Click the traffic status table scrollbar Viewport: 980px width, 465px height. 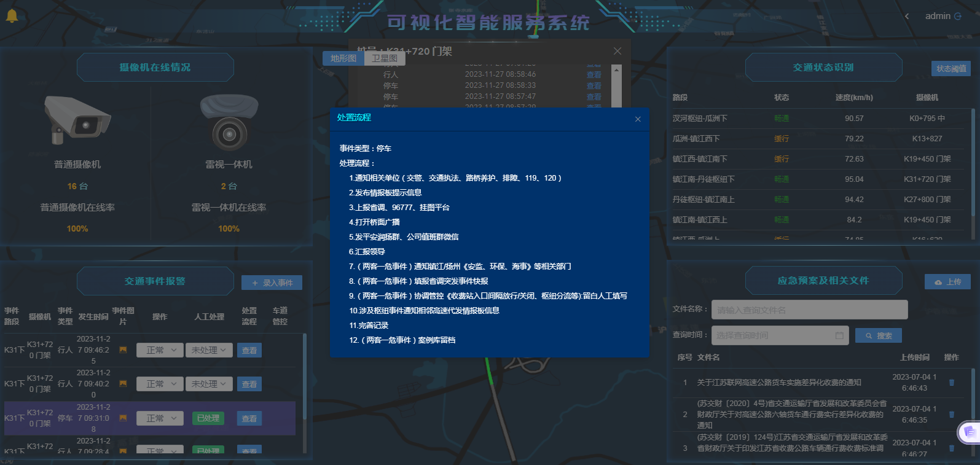click(973, 163)
